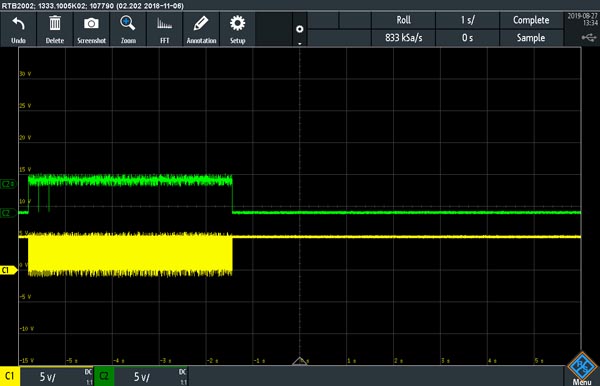Viewport: 600px width, 386px height.
Task: Open the R&S Menu diamond icon
Action: pyautogui.click(x=582, y=366)
